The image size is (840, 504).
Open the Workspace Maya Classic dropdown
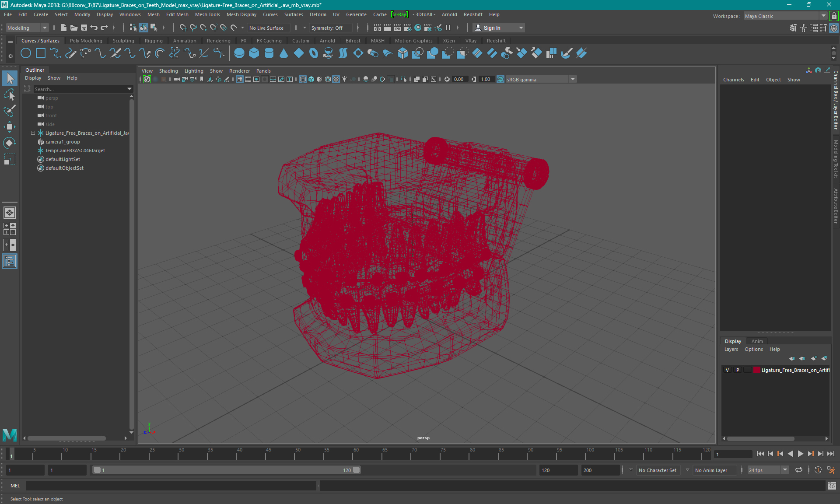785,16
